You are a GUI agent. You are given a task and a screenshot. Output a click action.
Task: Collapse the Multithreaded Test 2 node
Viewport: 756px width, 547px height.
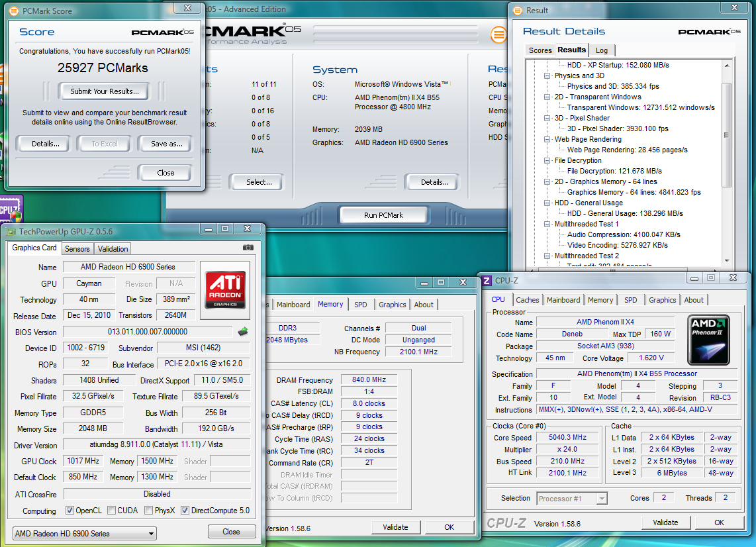547,256
